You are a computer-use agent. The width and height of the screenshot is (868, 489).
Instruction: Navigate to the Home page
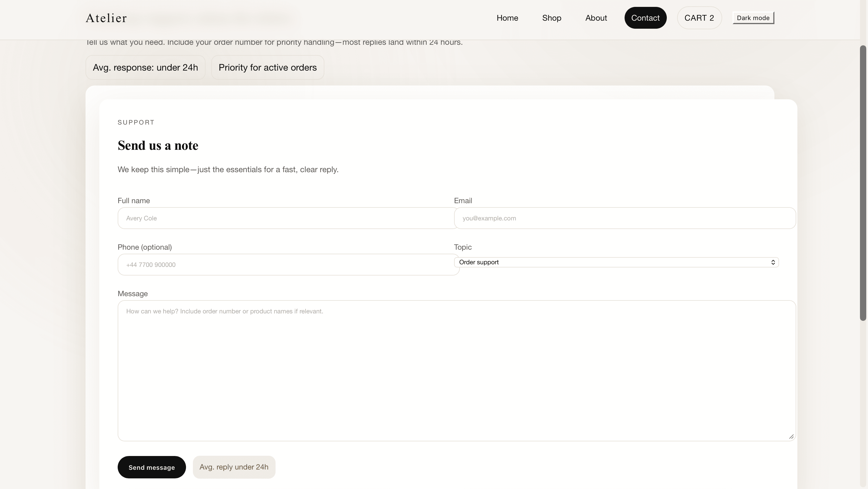(507, 18)
